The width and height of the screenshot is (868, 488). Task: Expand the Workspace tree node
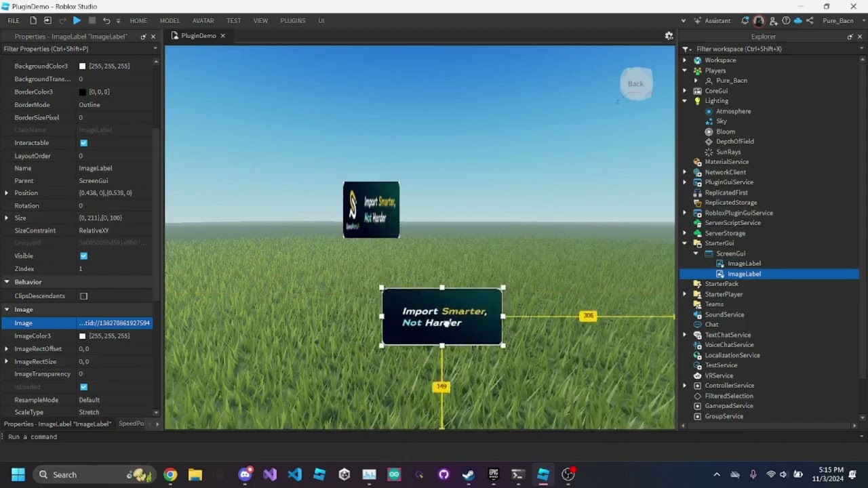point(685,60)
